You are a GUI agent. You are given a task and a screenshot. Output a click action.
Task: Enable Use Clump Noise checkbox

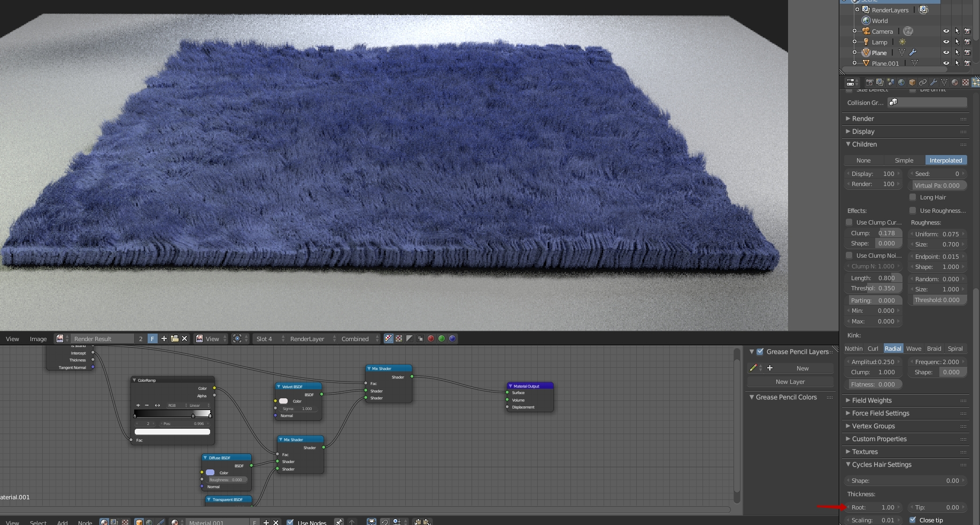pyautogui.click(x=849, y=256)
